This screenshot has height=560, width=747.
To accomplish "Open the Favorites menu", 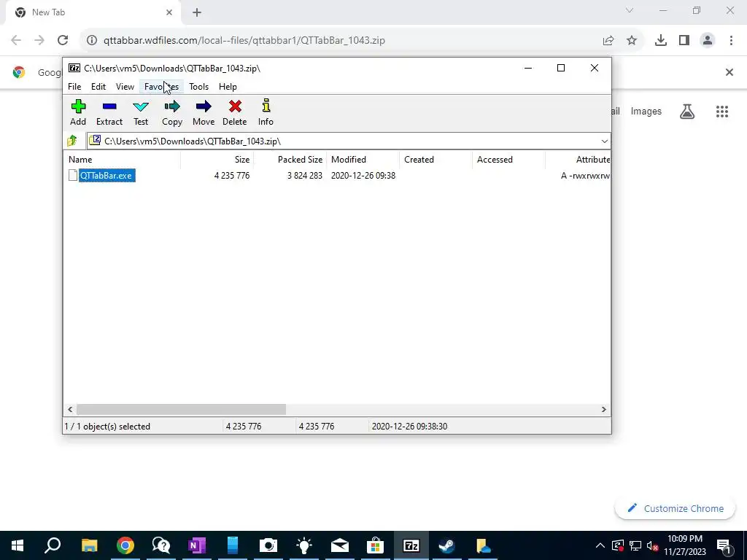I will [x=161, y=87].
